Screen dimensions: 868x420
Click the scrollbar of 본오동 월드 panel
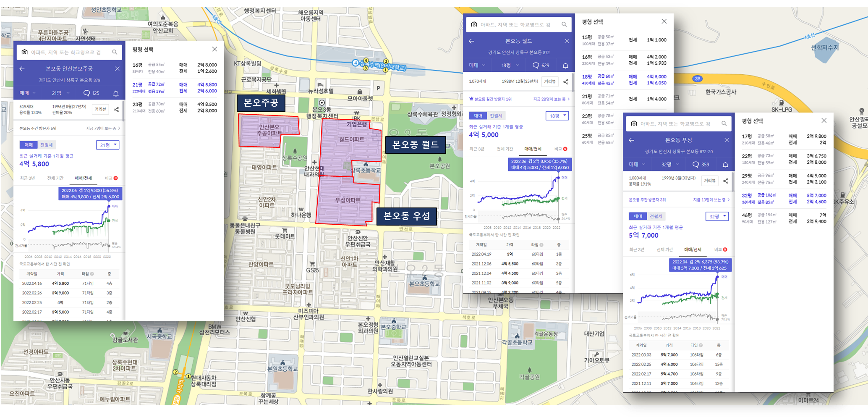(573, 82)
